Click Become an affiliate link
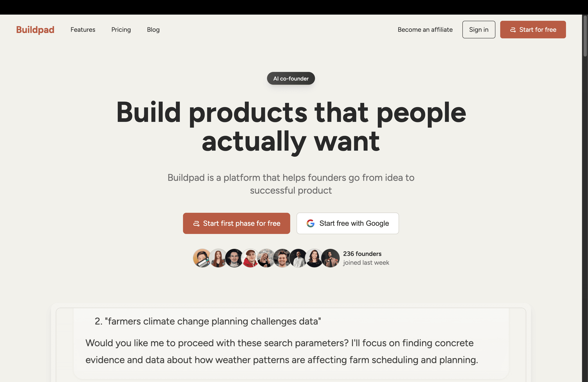 click(x=425, y=30)
